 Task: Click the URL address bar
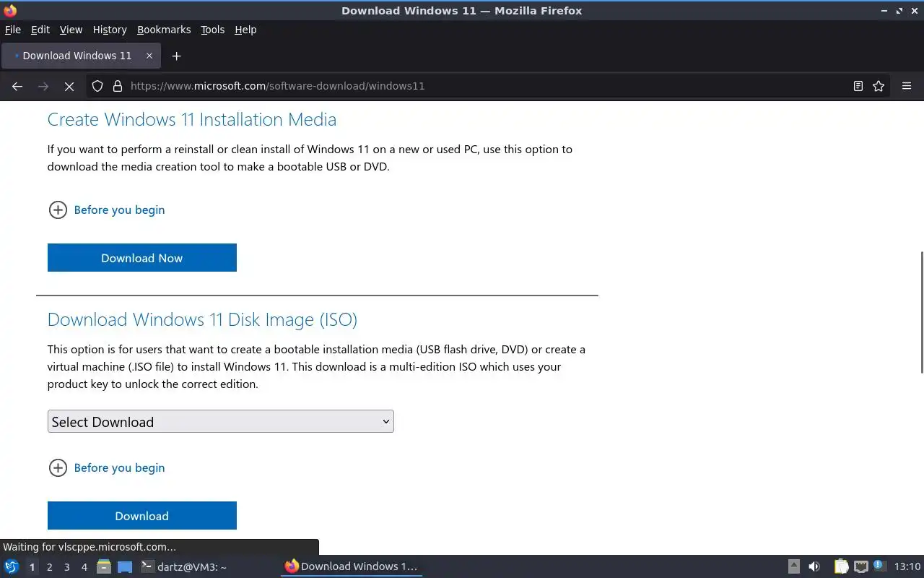[487, 86]
